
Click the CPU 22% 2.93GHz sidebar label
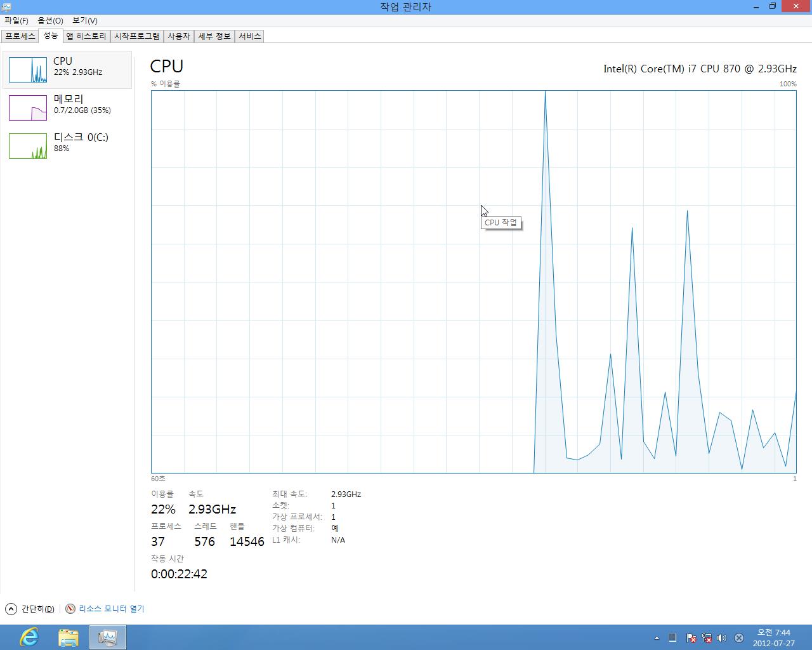[x=77, y=66]
